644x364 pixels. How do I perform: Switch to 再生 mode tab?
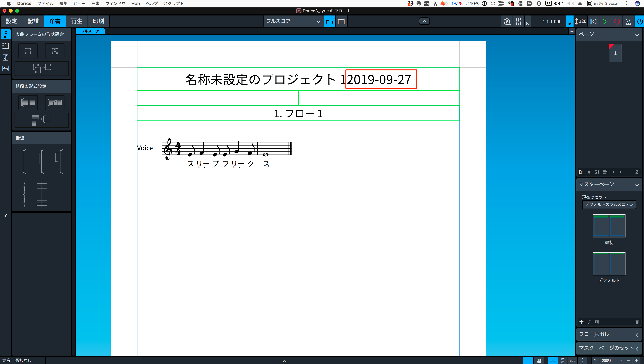[x=76, y=21]
